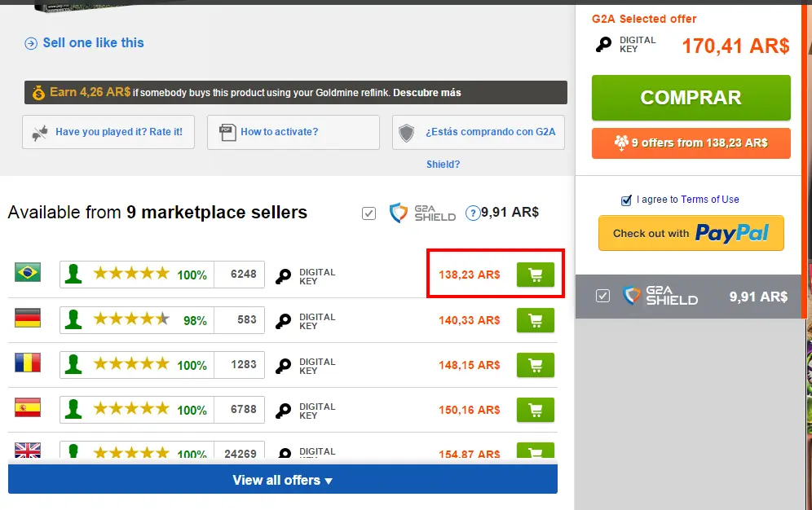
Task: Click the 9 offers from 138,23 AR$ button
Action: [x=691, y=143]
